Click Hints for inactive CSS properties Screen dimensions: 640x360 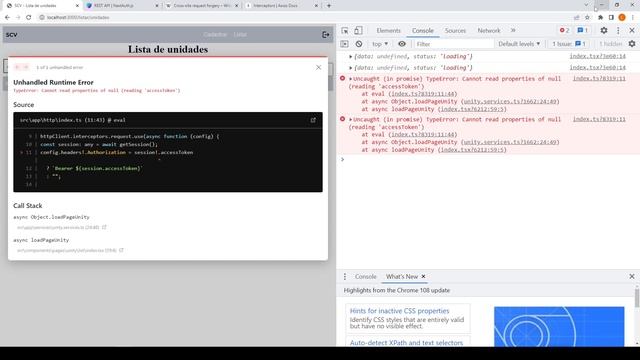click(399, 311)
